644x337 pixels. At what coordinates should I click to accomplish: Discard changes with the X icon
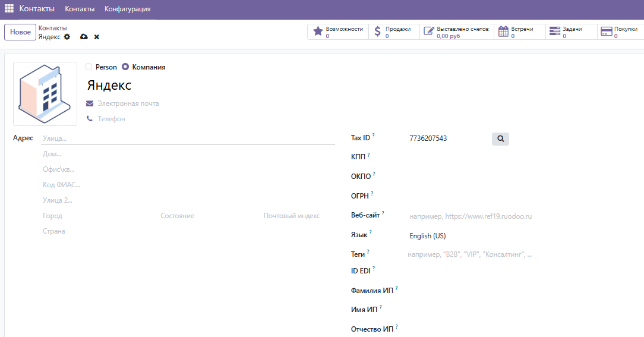pos(96,37)
